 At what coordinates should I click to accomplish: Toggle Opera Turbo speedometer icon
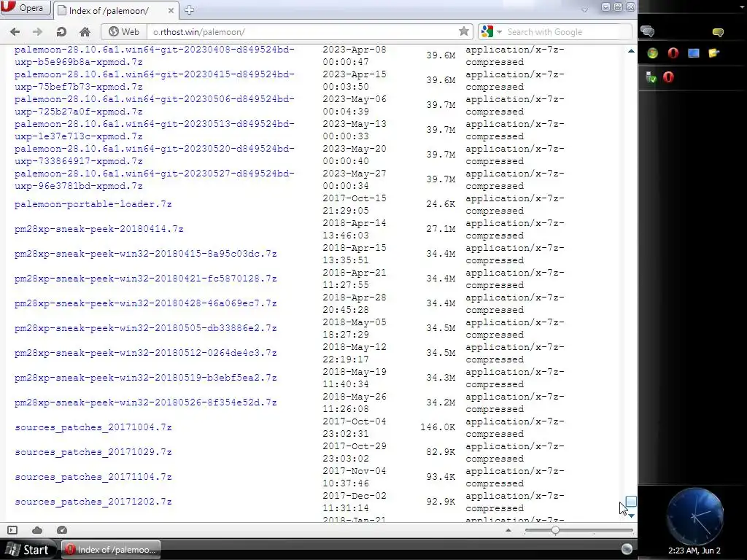click(62, 530)
